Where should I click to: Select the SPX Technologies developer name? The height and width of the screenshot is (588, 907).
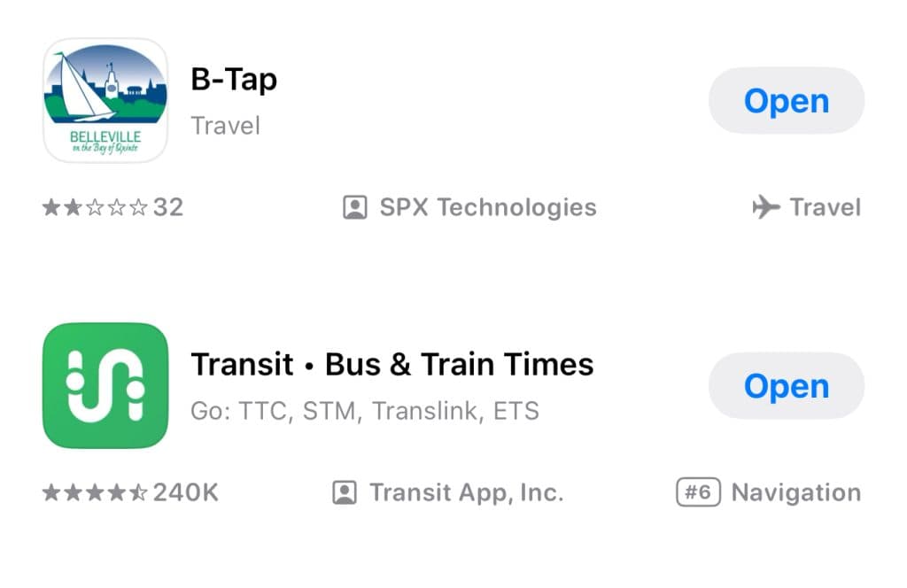pyautogui.click(x=487, y=208)
